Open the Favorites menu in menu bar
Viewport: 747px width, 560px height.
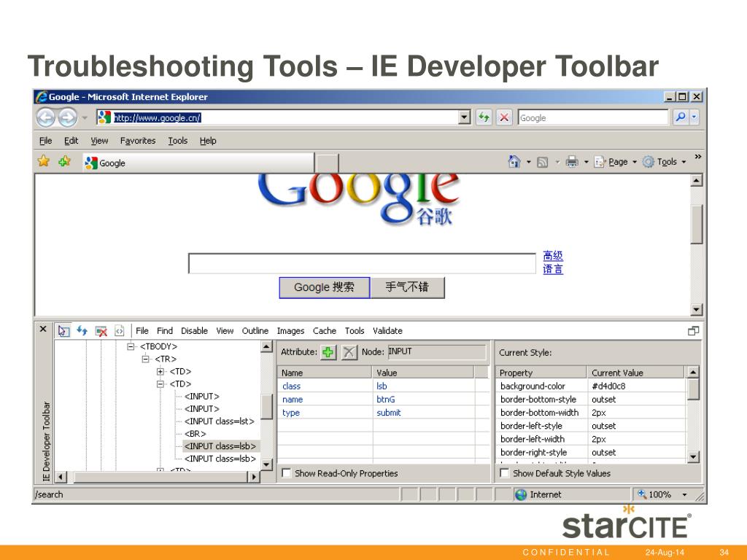point(137,141)
